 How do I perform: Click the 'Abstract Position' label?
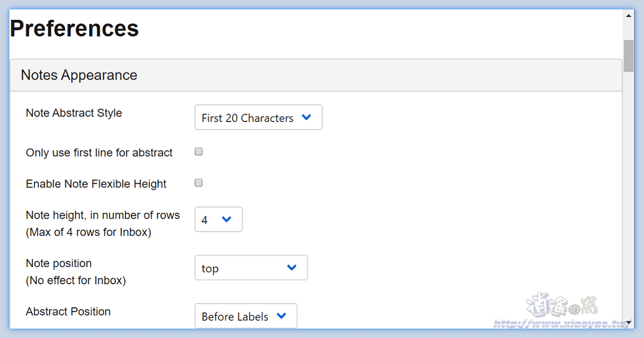(68, 312)
